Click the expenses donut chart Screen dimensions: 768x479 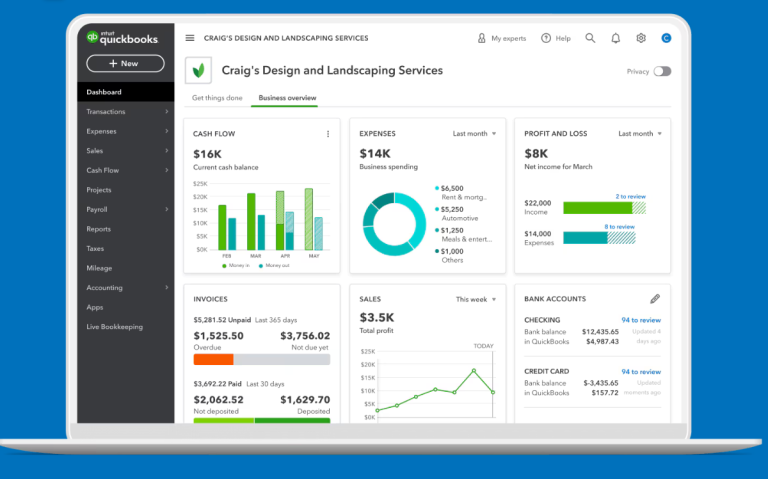point(394,224)
